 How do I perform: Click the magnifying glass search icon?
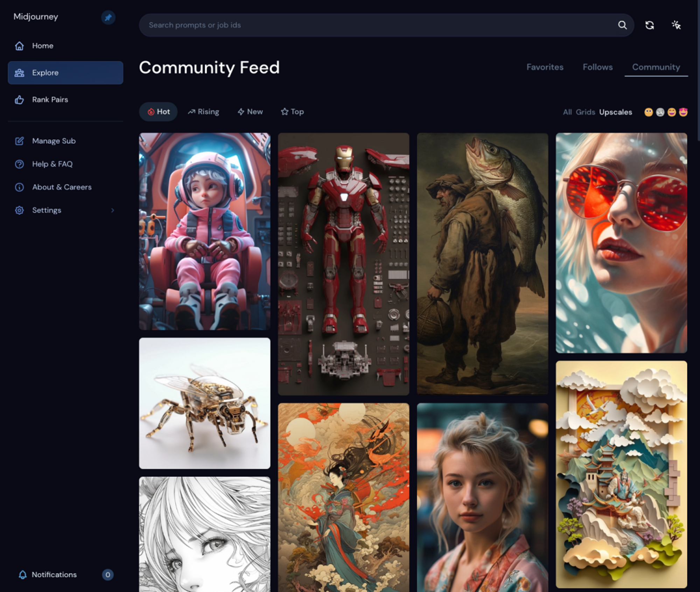[x=622, y=25]
